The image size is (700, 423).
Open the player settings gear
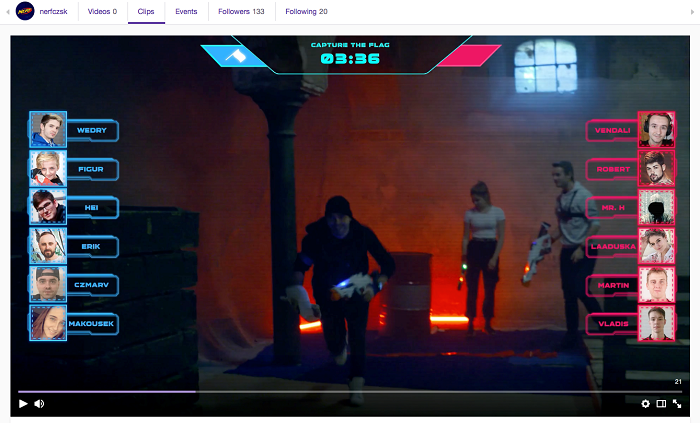645,404
